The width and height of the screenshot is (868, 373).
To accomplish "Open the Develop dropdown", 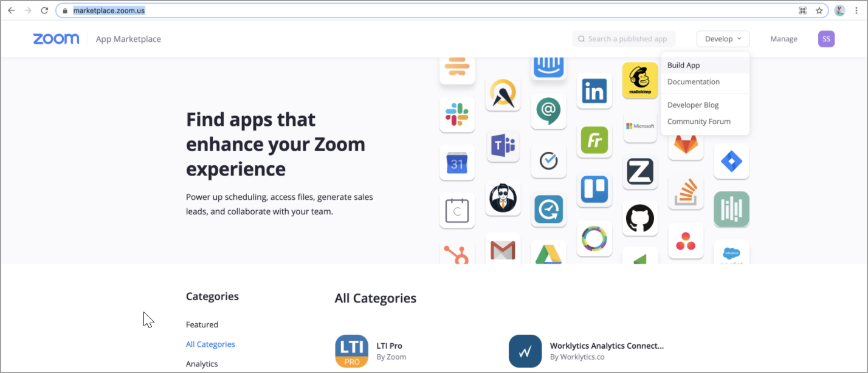I will [723, 39].
